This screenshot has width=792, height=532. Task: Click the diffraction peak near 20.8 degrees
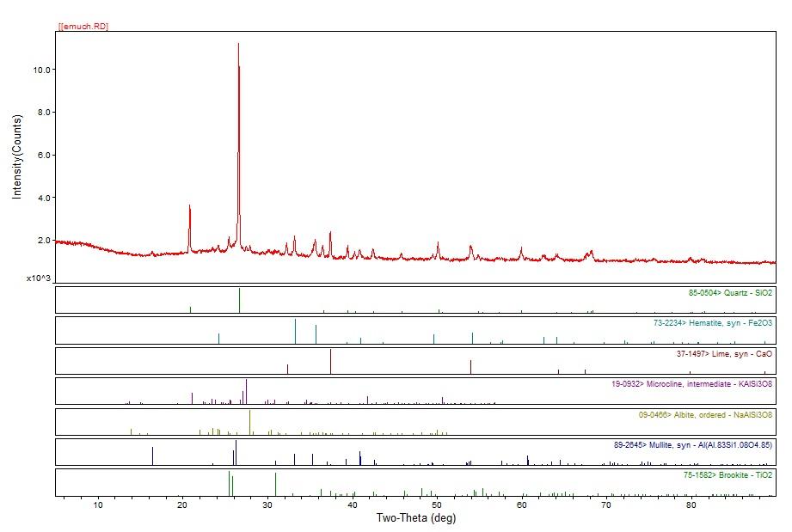[x=189, y=227]
